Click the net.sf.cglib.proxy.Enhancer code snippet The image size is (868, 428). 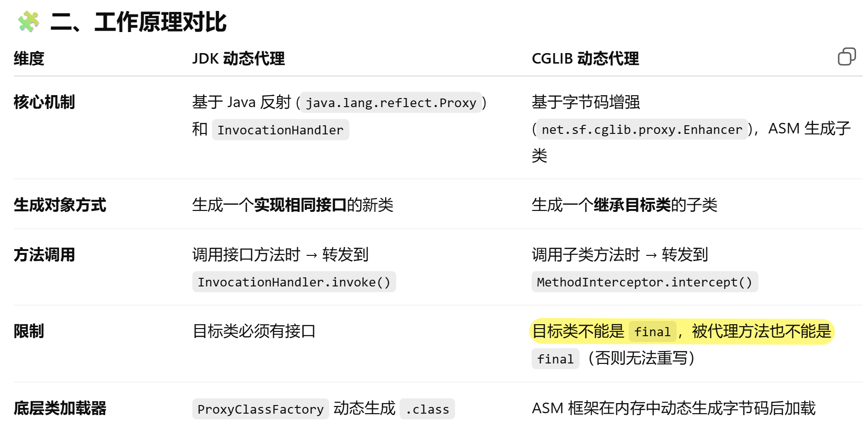coord(642,130)
